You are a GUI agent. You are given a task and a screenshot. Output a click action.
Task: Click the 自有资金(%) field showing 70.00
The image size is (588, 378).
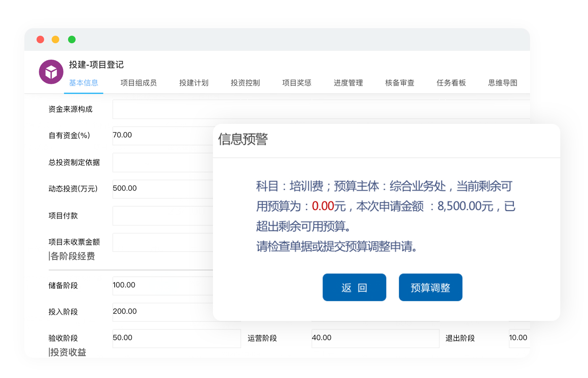coord(163,136)
